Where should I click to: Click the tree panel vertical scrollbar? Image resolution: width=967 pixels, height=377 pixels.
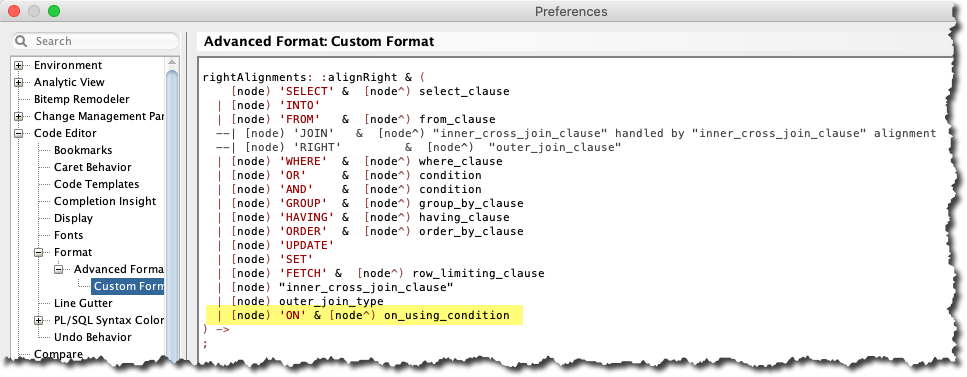point(172,210)
